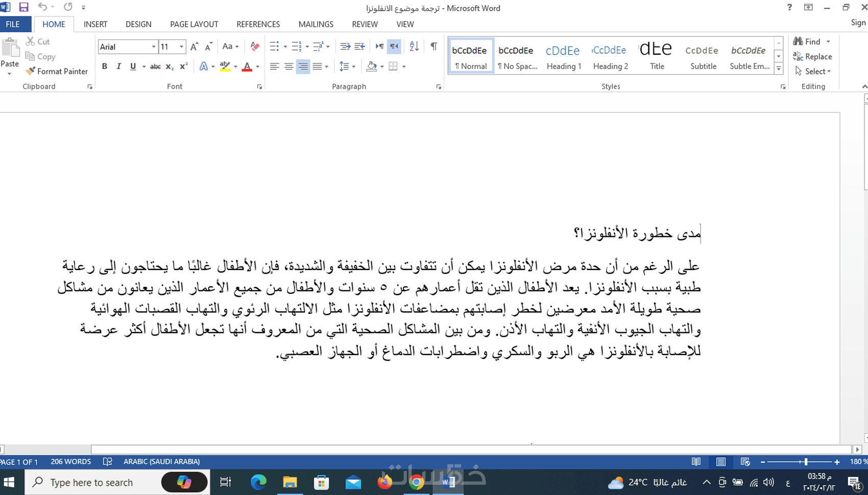Viewport: 868px width, 495px height.
Task: Justify the paragraph text
Action: [318, 66]
